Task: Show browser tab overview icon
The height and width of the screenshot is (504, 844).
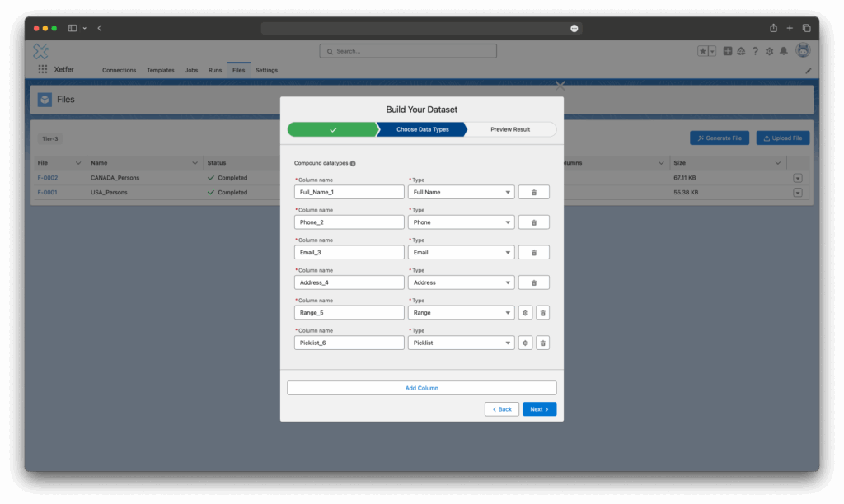Action: click(x=806, y=28)
